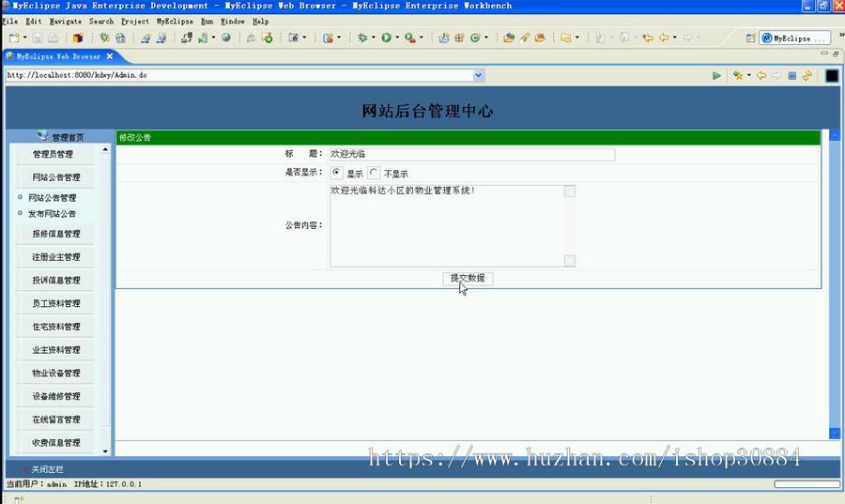Click the browser favorites star icon
The height and width of the screenshot is (504, 845).
[x=738, y=76]
